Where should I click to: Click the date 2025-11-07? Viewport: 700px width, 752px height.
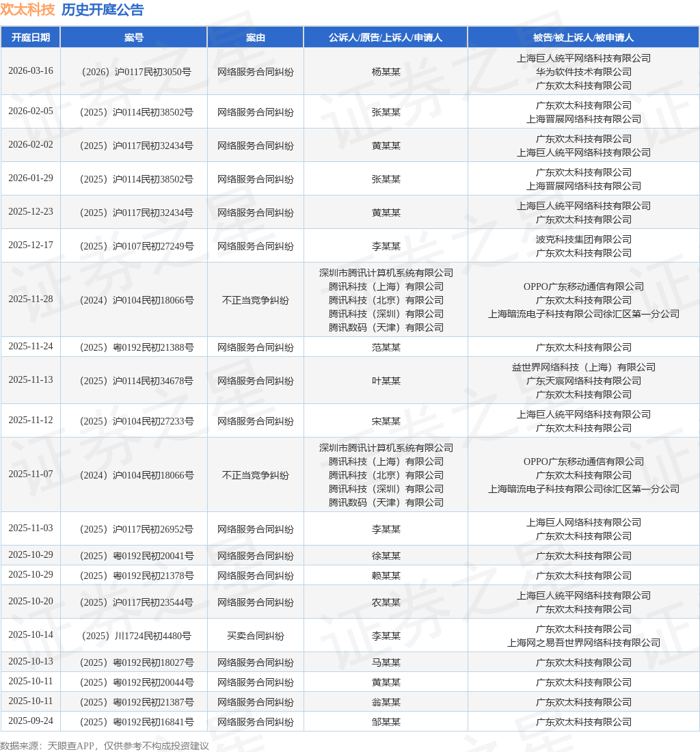(x=31, y=474)
